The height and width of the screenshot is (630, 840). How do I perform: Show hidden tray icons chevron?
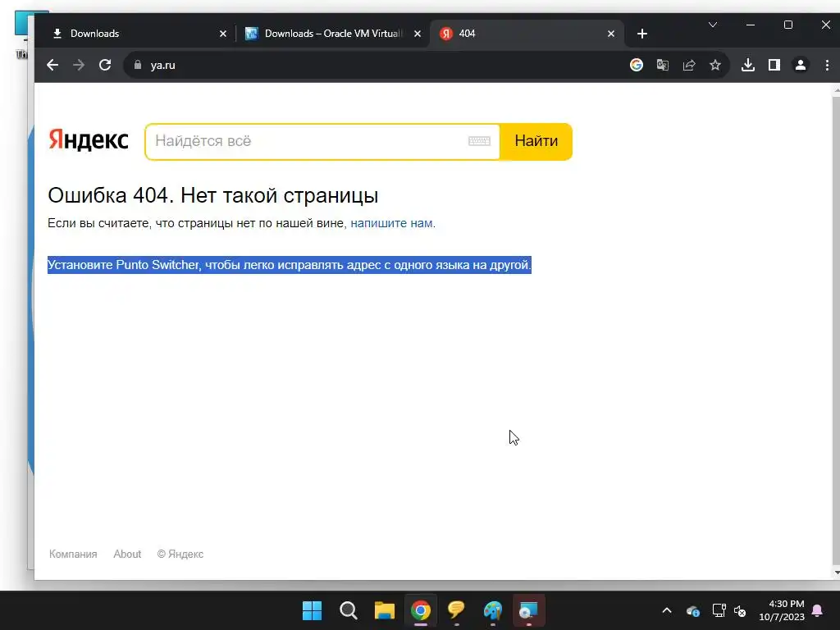[x=667, y=610]
